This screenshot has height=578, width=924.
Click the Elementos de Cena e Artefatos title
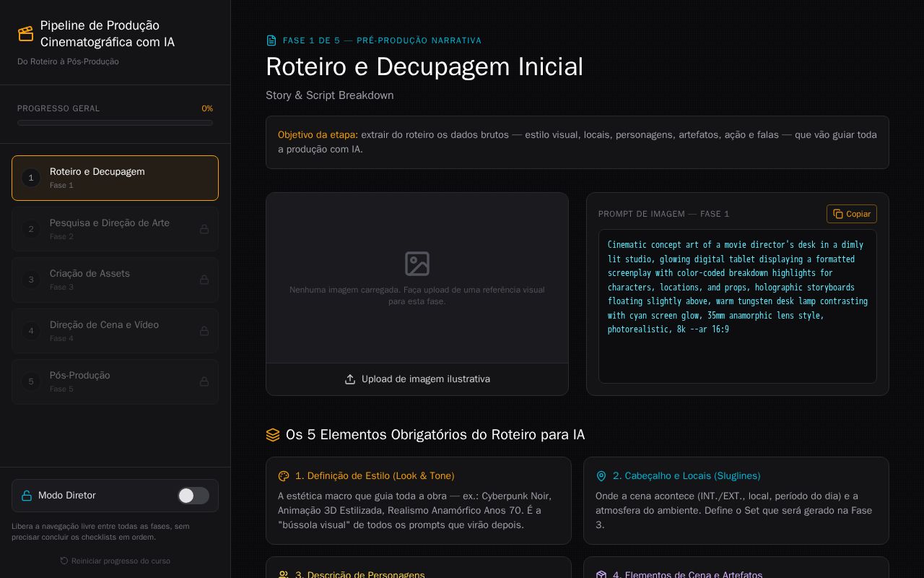[687, 575]
